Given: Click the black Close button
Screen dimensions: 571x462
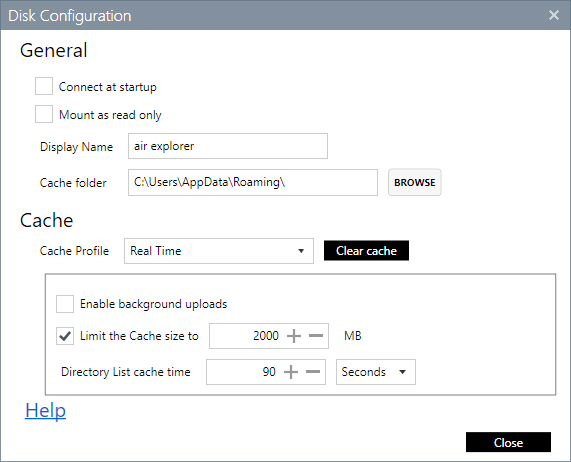Looking at the screenshot, I should coord(508,442).
